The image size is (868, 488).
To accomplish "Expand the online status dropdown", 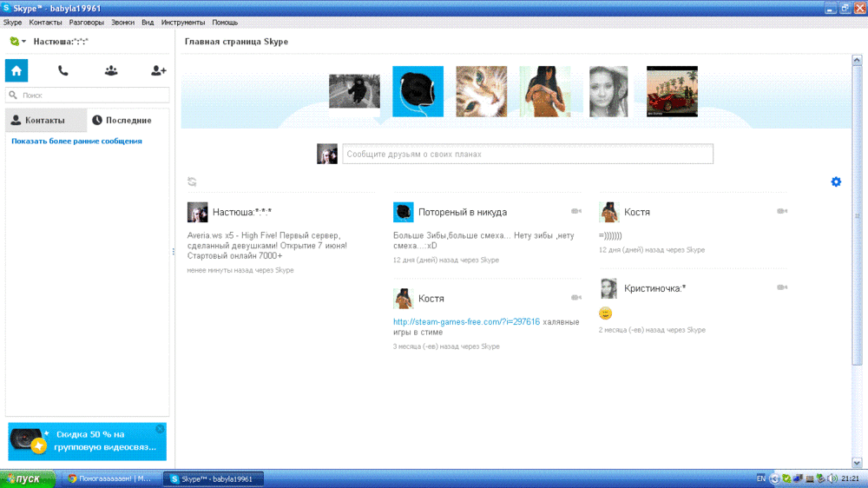I will pyautogui.click(x=17, y=42).
